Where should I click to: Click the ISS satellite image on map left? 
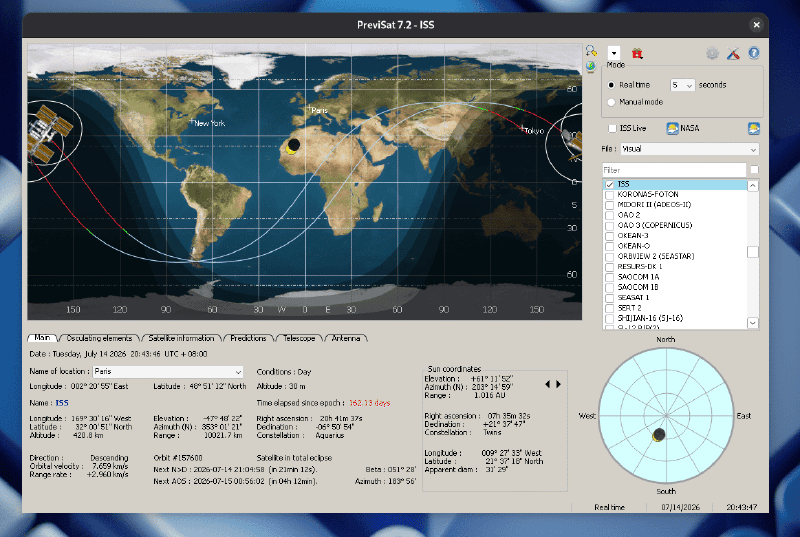pyautogui.click(x=48, y=135)
